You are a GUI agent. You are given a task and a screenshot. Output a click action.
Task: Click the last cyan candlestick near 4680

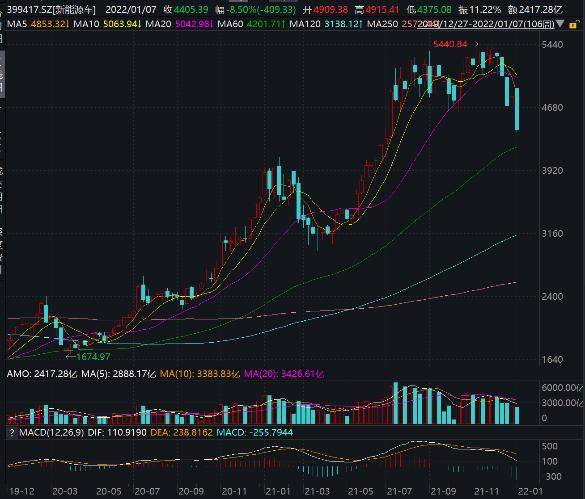click(517, 109)
